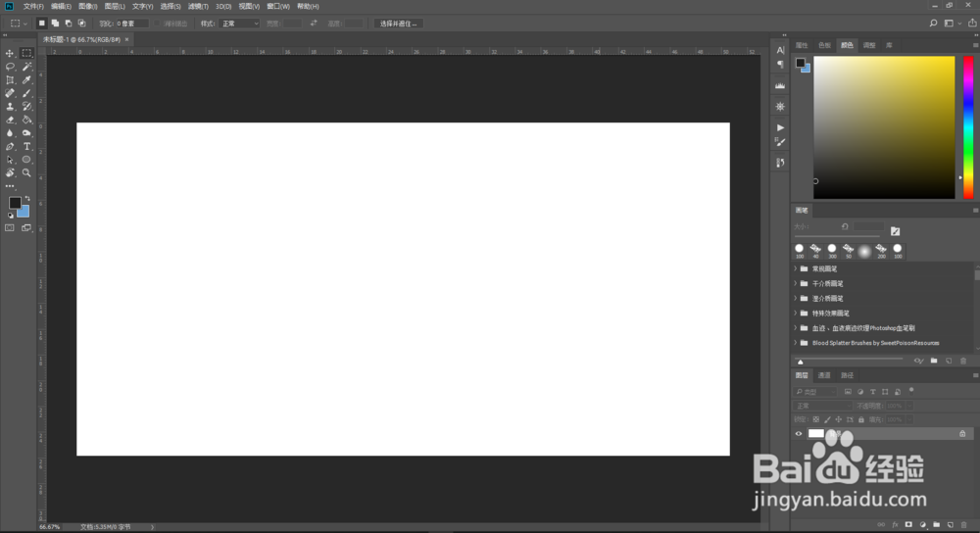Select the Brush tool in toolbox
The height and width of the screenshot is (533, 980).
(26, 93)
